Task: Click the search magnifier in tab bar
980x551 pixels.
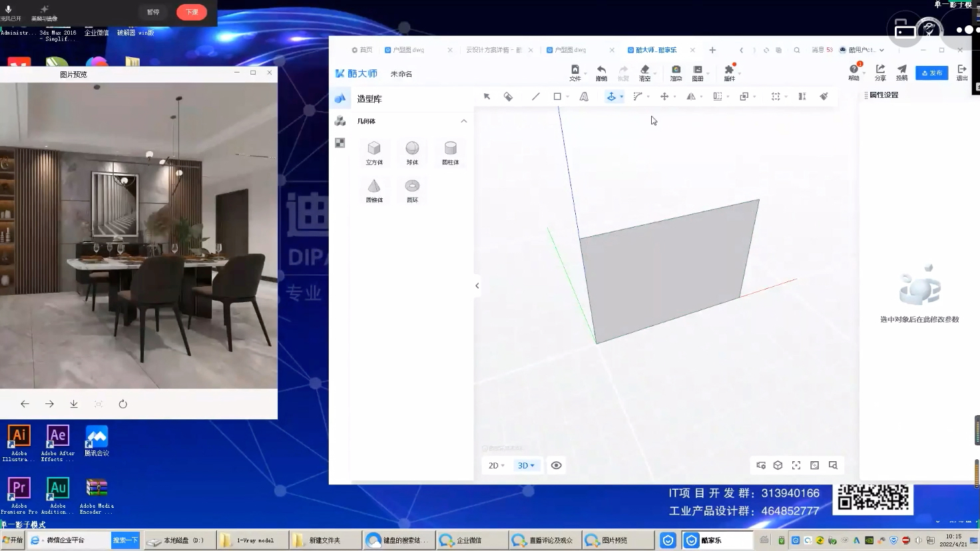Action: (x=796, y=50)
